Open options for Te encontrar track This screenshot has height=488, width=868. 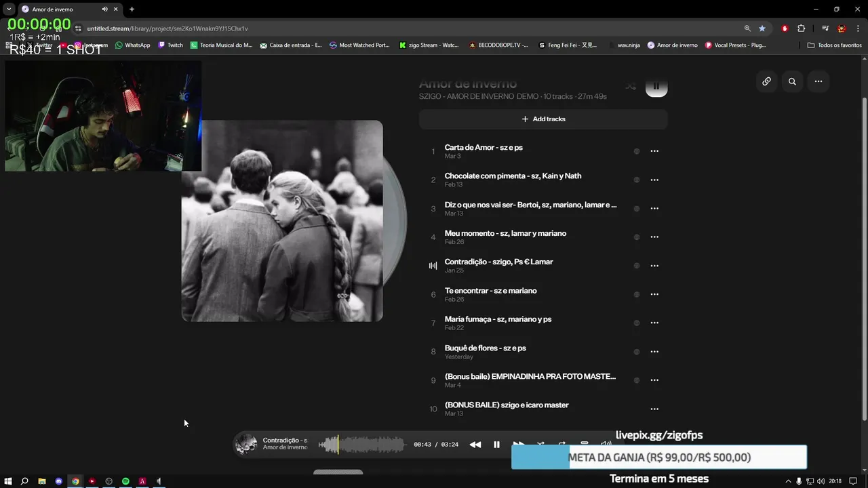pyautogui.click(x=654, y=294)
